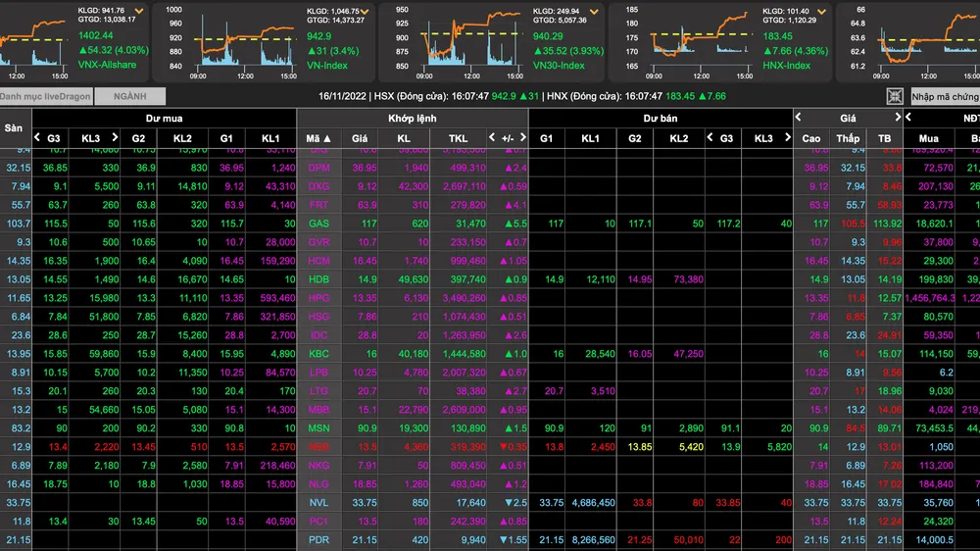Focus the Nhập mã chứng search field
980x551 pixels.
(x=945, y=96)
